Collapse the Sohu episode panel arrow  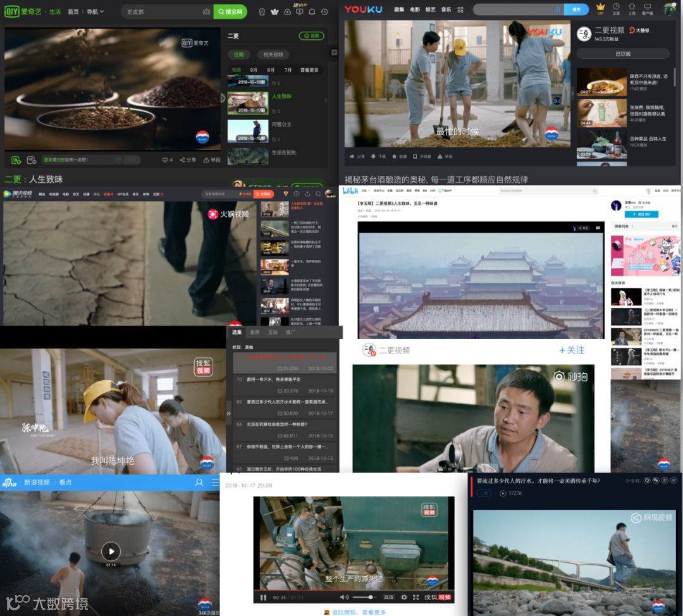point(228,413)
